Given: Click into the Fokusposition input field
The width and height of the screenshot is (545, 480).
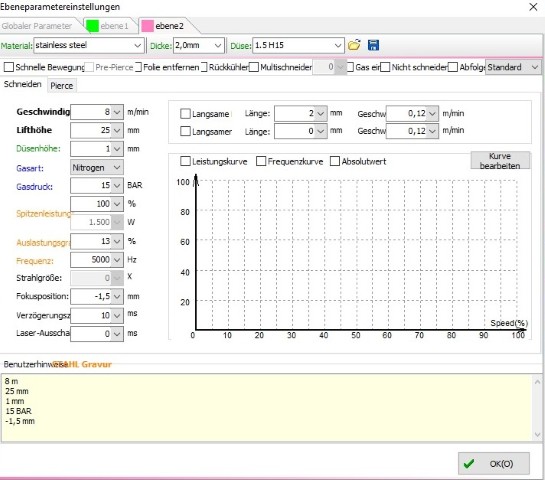Looking at the screenshot, I should pos(91,296).
